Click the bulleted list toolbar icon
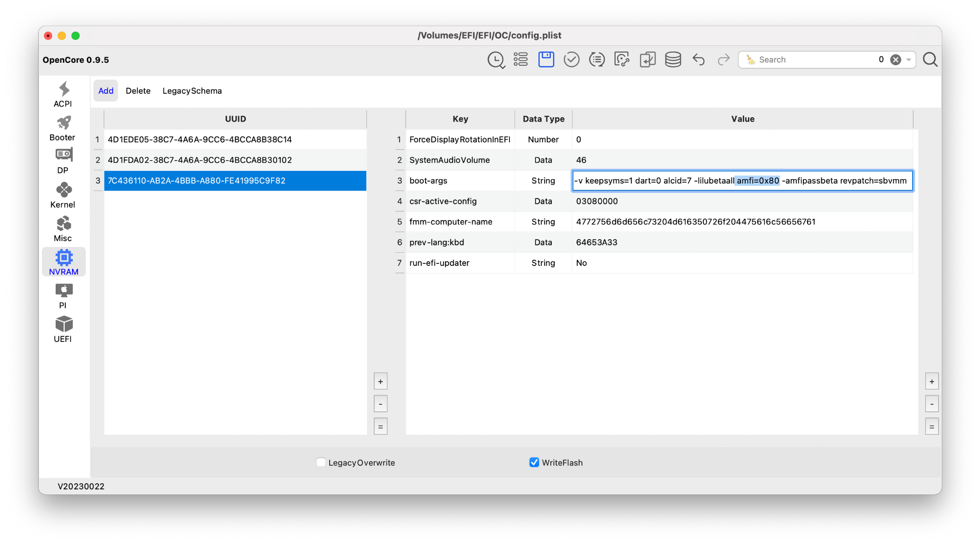980x545 pixels. pyautogui.click(x=521, y=60)
